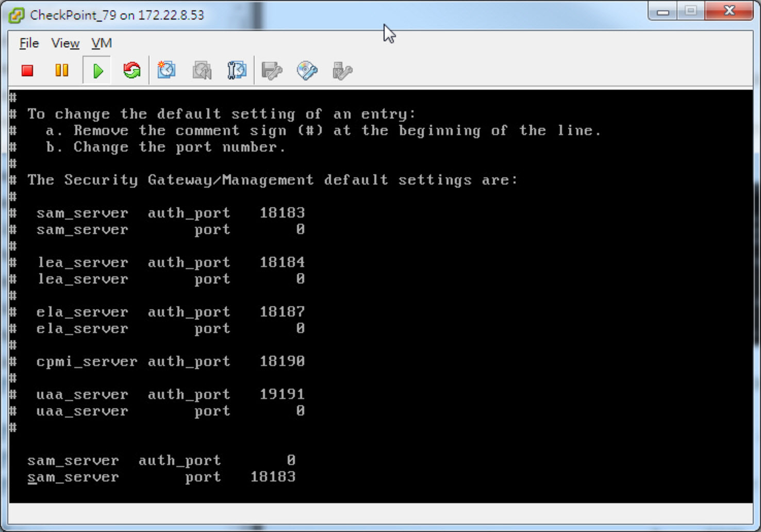Click uaa_server auth_port 19191 line
The width and height of the screenshot is (761, 532).
coord(158,394)
